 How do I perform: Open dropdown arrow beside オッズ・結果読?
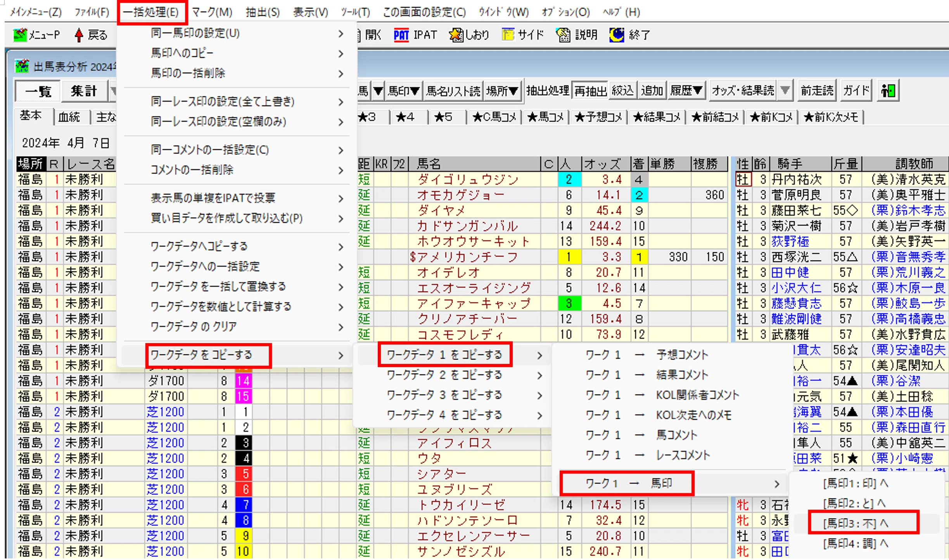tap(785, 91)
